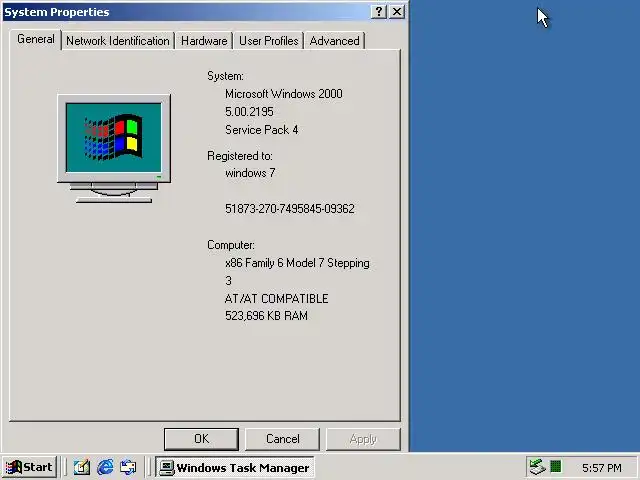Viewport: 640px width, 480px height.
Task: Click the text 'Microsoft Windows 2000'
Action: (284, 94)
